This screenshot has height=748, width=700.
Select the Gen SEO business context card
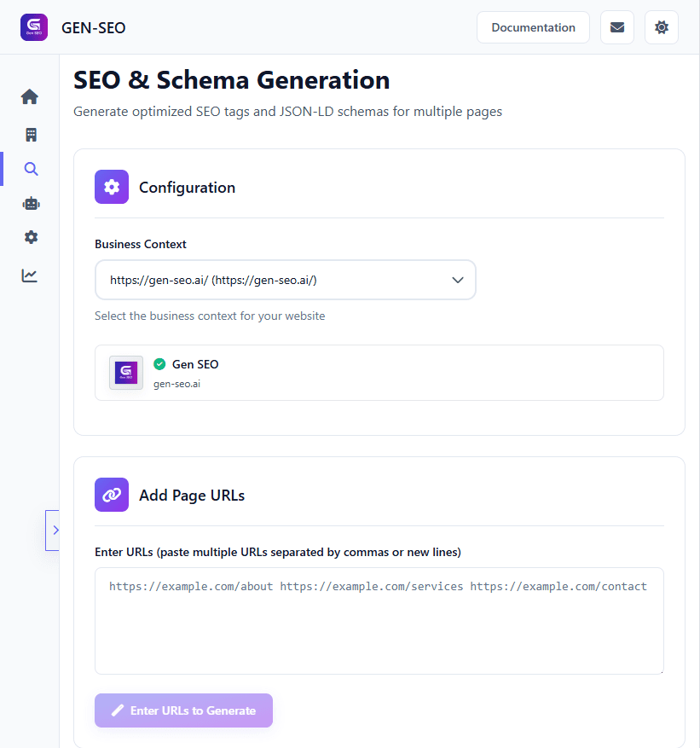tap(379, 373)
